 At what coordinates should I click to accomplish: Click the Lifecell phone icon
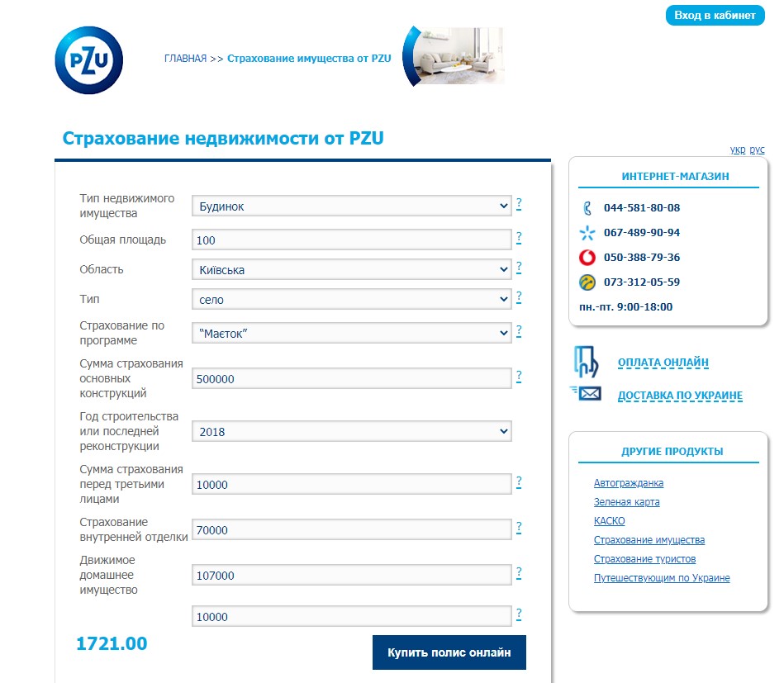click(x=587, y=282)
